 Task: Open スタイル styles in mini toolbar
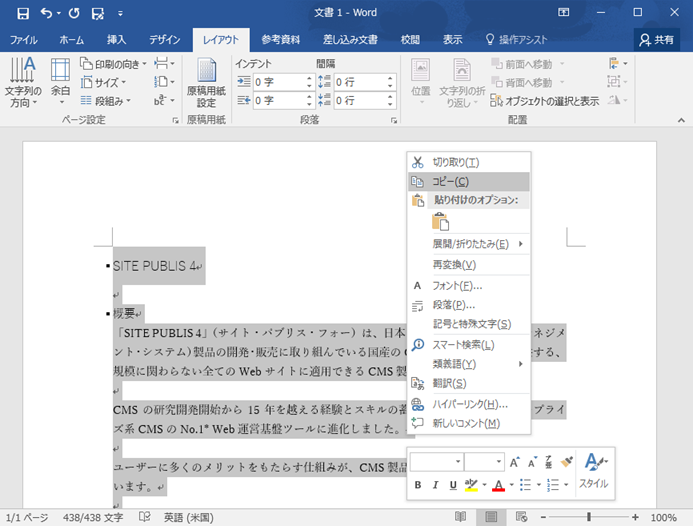point(595,471)
